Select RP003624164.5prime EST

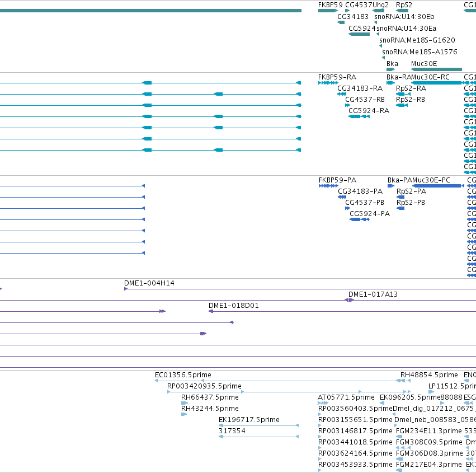pos(319,459)
